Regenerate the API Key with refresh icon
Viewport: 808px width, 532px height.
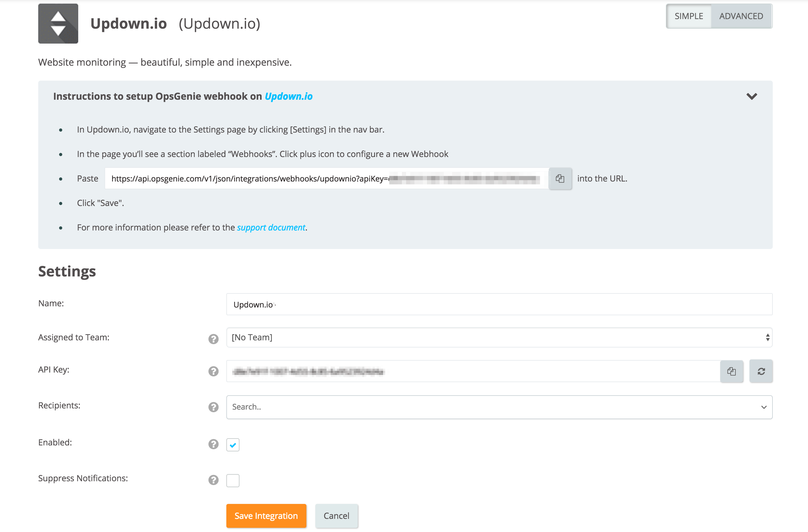(x=761, y=371)
